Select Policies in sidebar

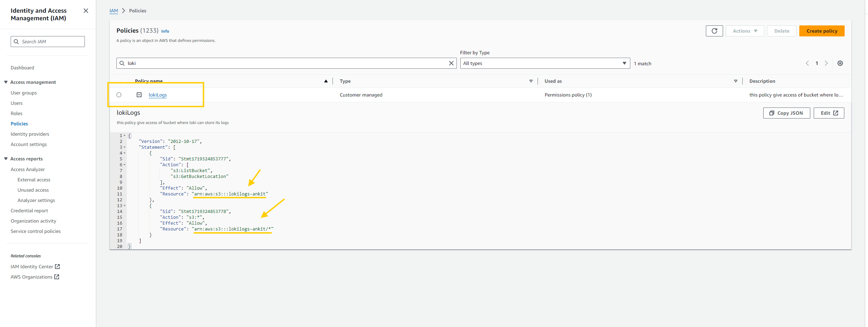19,124
